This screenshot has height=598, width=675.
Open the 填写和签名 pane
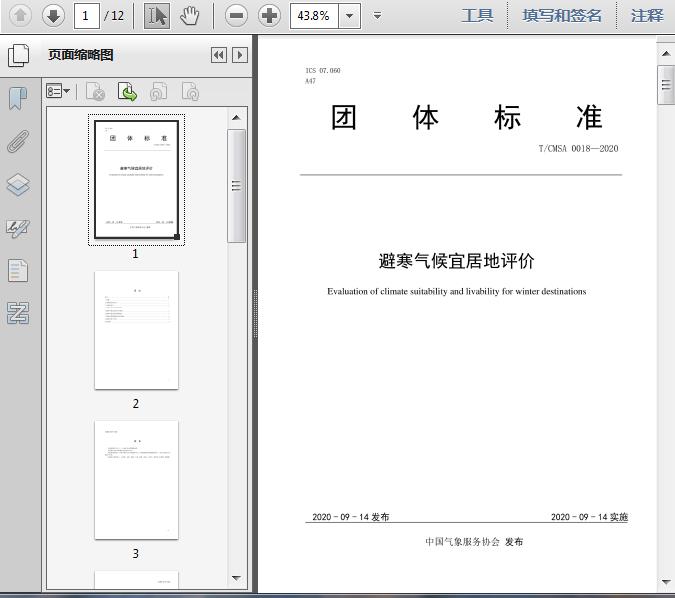(x=562, y=16)
